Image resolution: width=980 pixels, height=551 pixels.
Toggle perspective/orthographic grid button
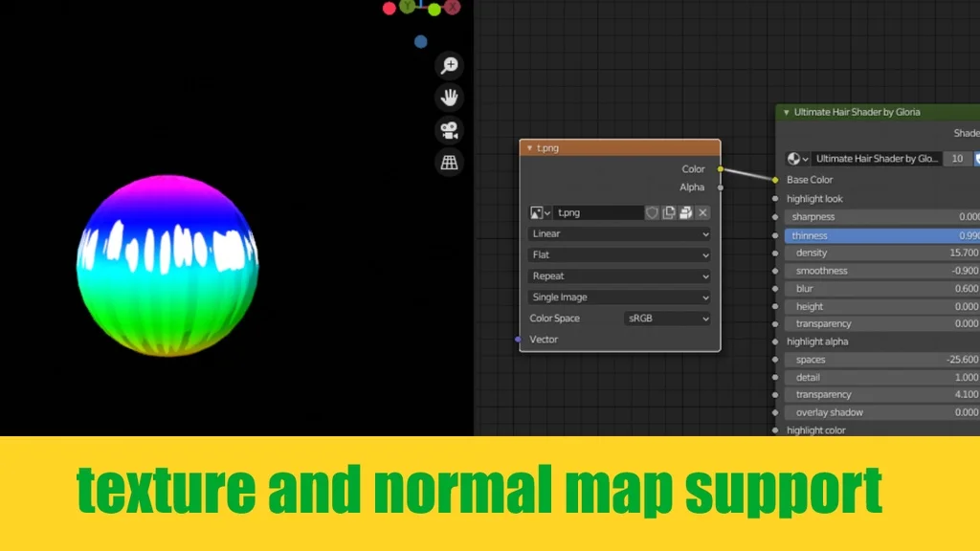point(449,162)
